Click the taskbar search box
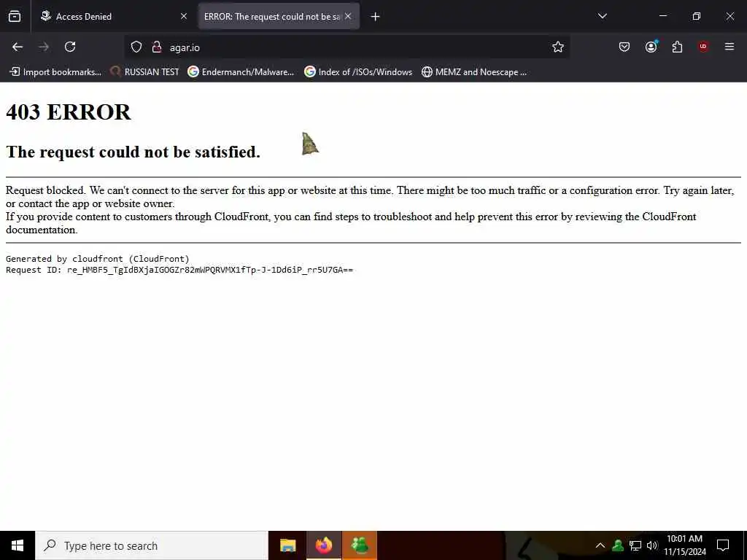Viewport: 747px width, 560px height. [152, 545]
